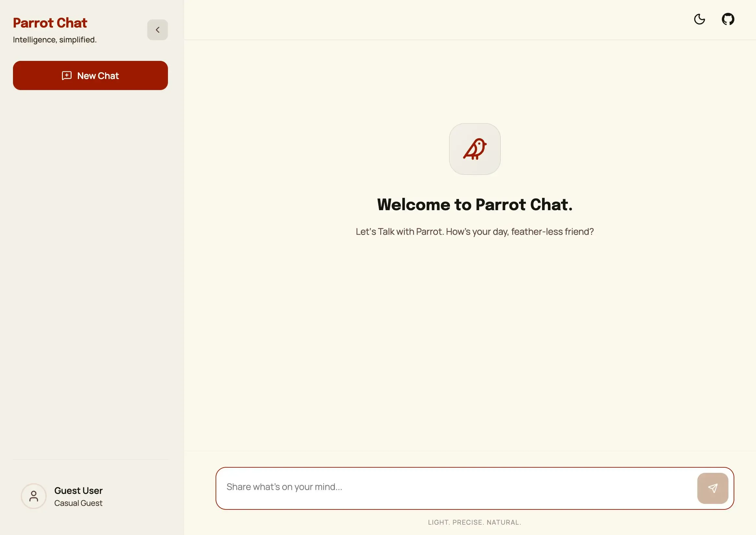Click the 'Intelligence, simplified.' tagline
The width and height of the screenshot is (756, 535).
[55, 40]
